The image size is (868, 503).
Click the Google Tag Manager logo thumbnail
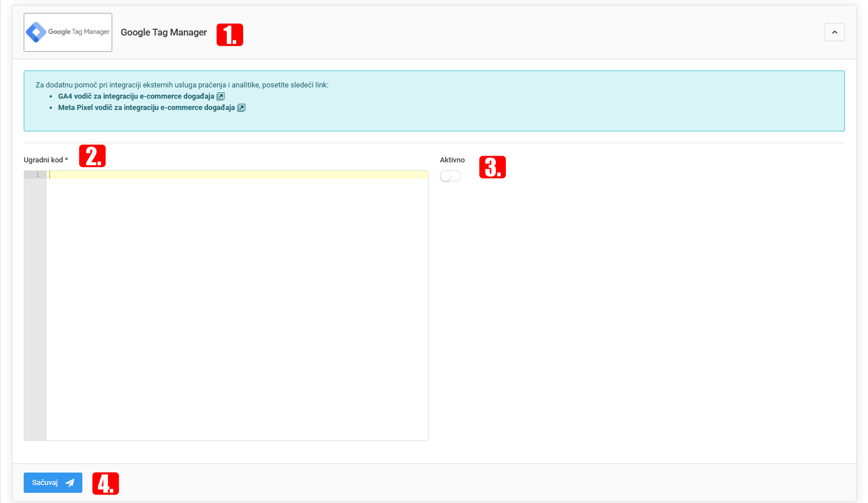click(x=68, y=32)
